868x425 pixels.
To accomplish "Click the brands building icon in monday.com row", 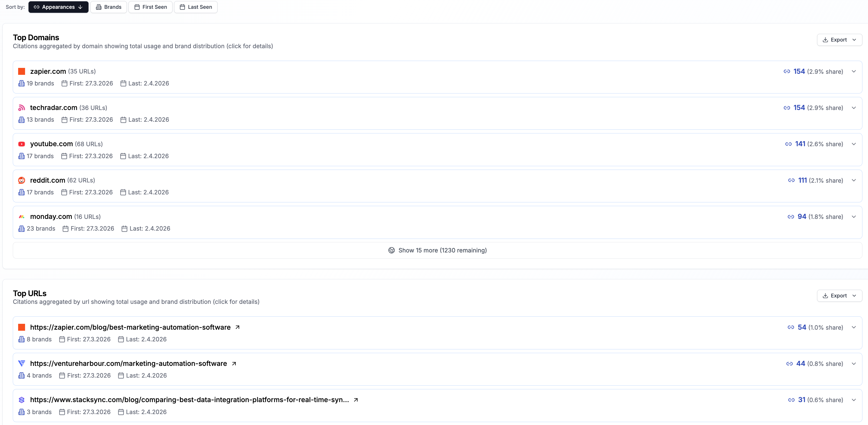I will coord(22,229).
